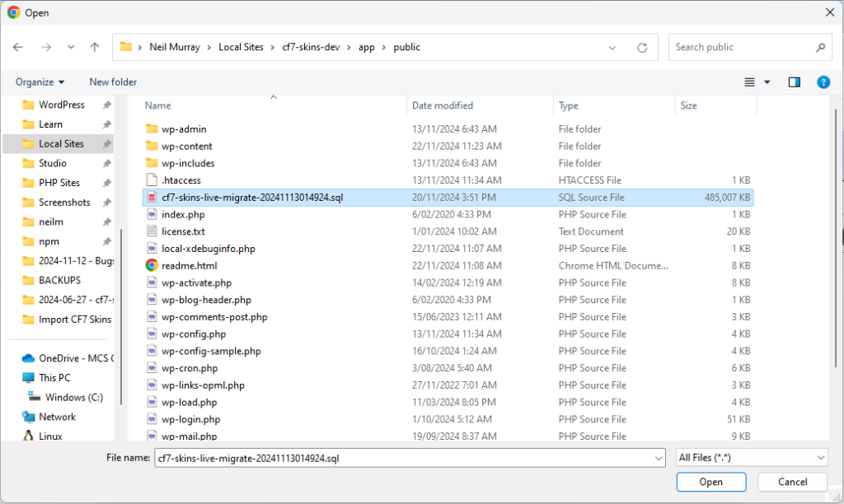844x504 pixels.
Task: Open the Organize dropdown menu
Action: tap(40, 82)
